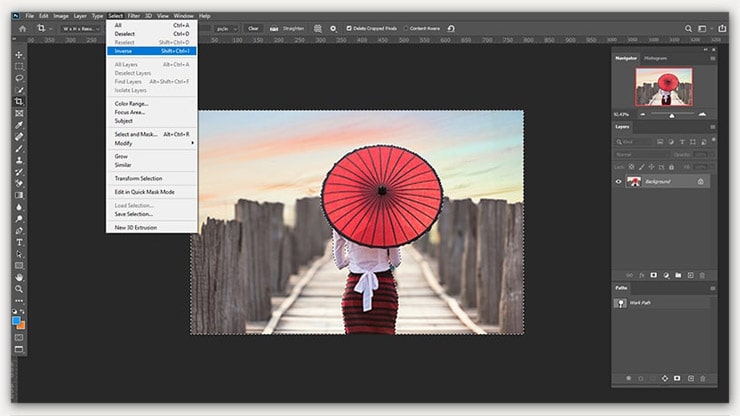Click the Clear button in options bar
This screenshot has width=740, height=416.
(253, 28)
